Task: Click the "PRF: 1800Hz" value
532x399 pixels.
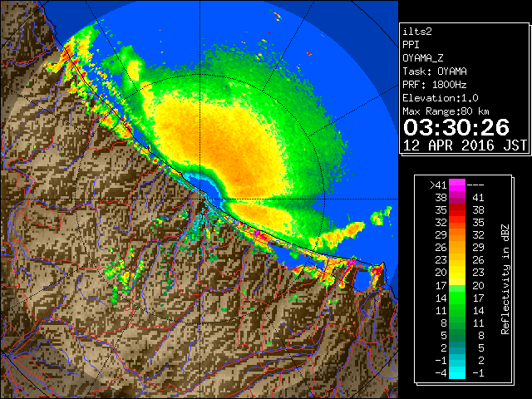Action: [435, 85]
